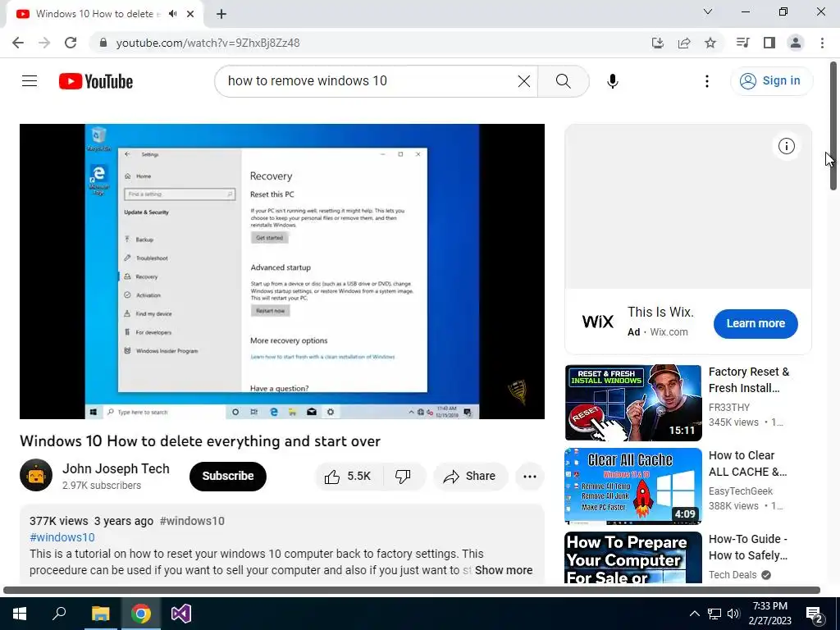Open media controls icon in Chrome toolbar
The width and height of the screenshot is (840, 630).
pos(742,43)
